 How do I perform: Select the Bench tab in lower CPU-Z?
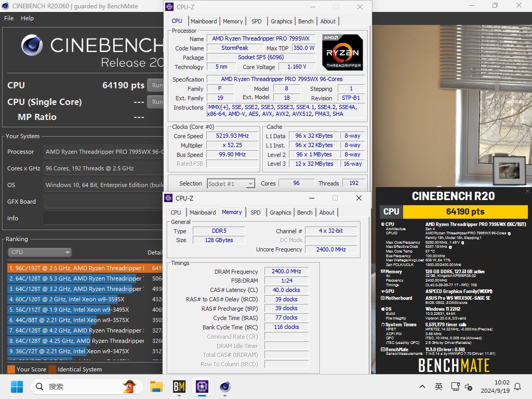click(304, 212)
